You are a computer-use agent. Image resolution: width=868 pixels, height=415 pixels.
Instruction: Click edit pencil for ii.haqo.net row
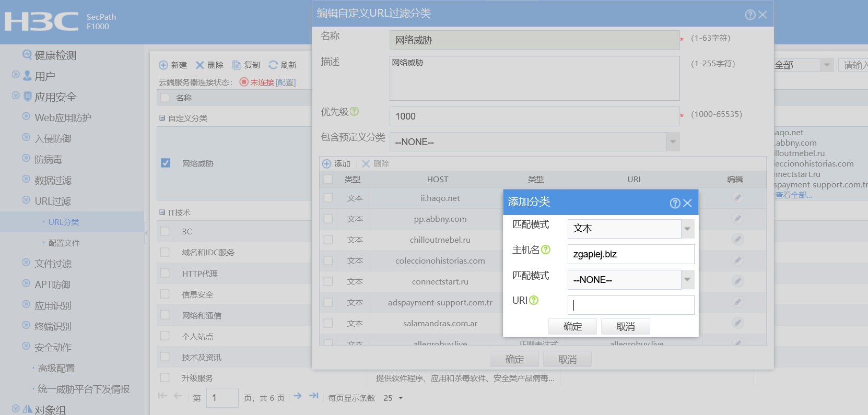pyautogui.click(x=737, y=198)
